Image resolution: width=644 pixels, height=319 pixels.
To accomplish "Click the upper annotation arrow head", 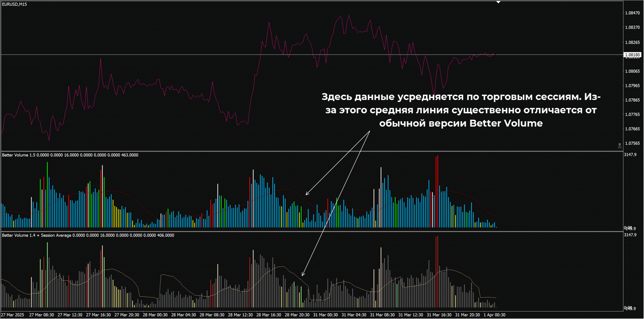I will click(x=307, y=194).
